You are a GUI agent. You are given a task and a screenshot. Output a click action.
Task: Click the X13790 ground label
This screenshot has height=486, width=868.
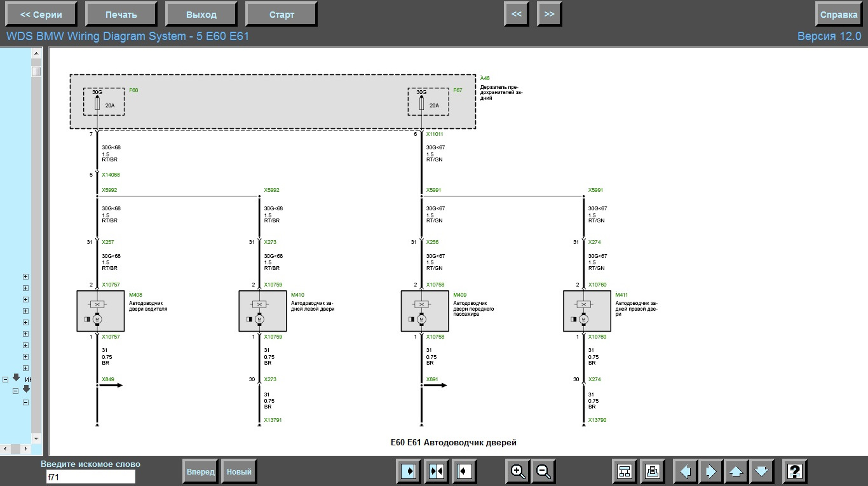597,420
